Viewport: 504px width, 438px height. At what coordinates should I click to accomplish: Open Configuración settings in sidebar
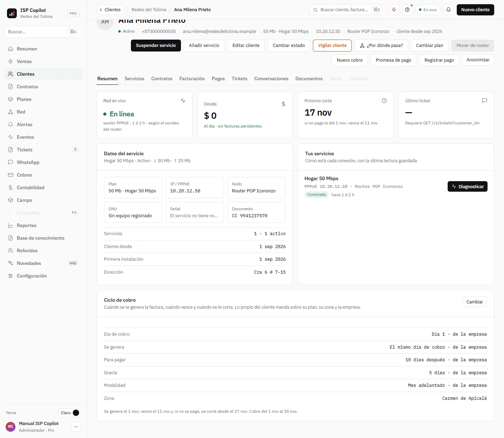(x=43, y=276)
